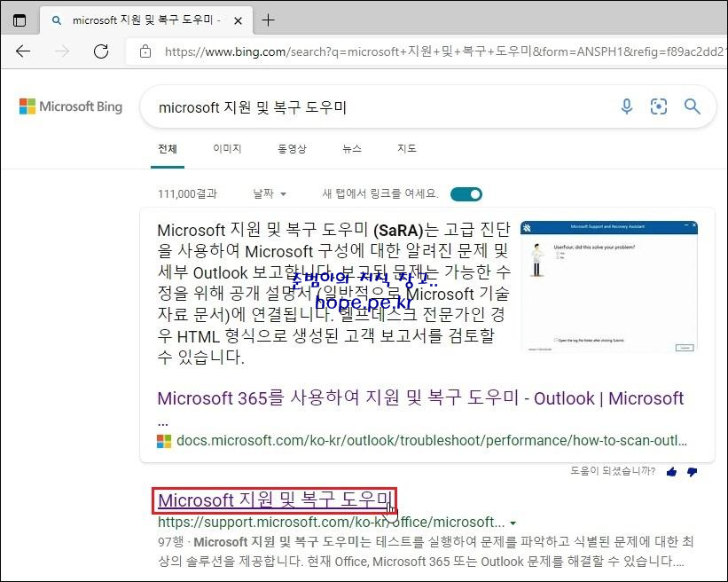The image size is (728, 582).
Task: Open docs.microsoft.com URL link
Action: coord(431,440)
